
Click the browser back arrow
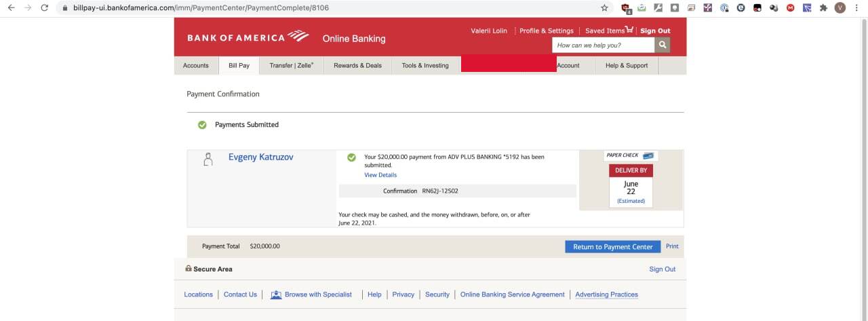pyautogui.click(x=10, y=8)
